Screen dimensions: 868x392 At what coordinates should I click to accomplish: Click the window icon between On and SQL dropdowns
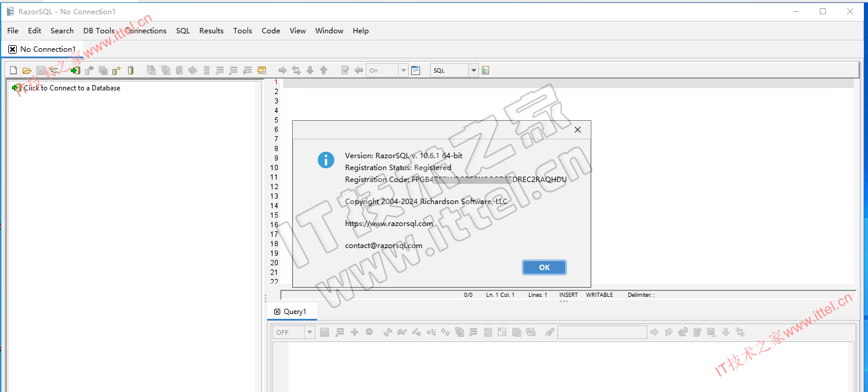[x=416, y=70]
